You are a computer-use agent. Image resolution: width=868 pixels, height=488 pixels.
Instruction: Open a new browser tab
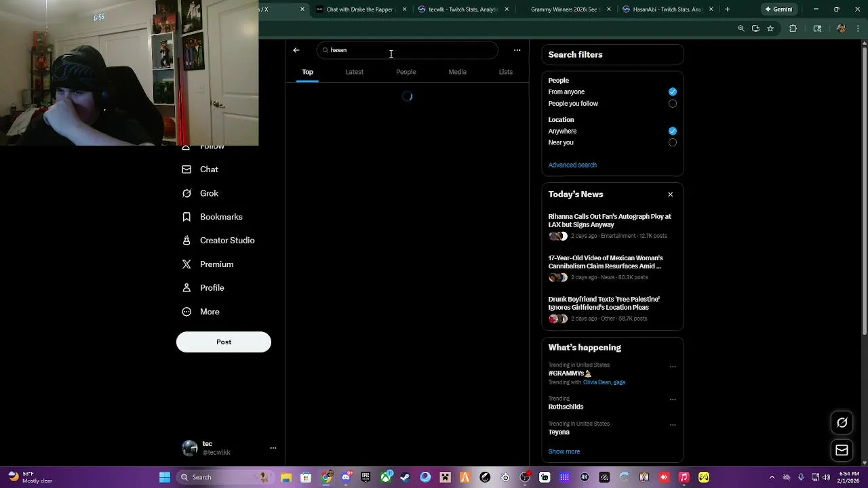(727, 9)
